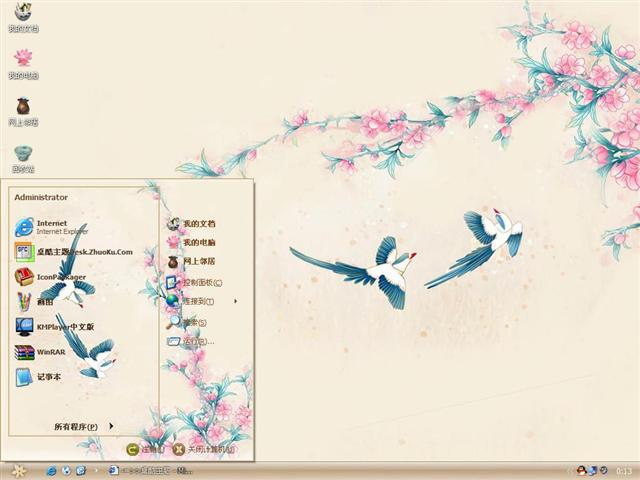Expand 所有程序(P) all programs list

82,427
